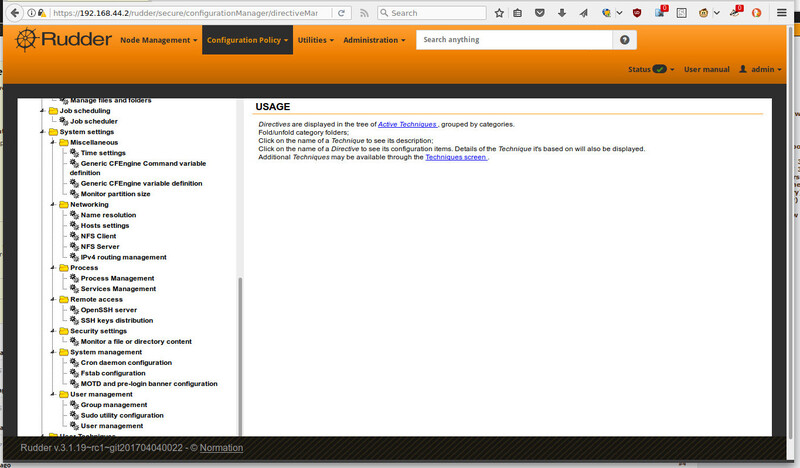The image size is (800, 468).
Task: Open the Firefox hamburger menu
Action: click(x=782, y=13)
